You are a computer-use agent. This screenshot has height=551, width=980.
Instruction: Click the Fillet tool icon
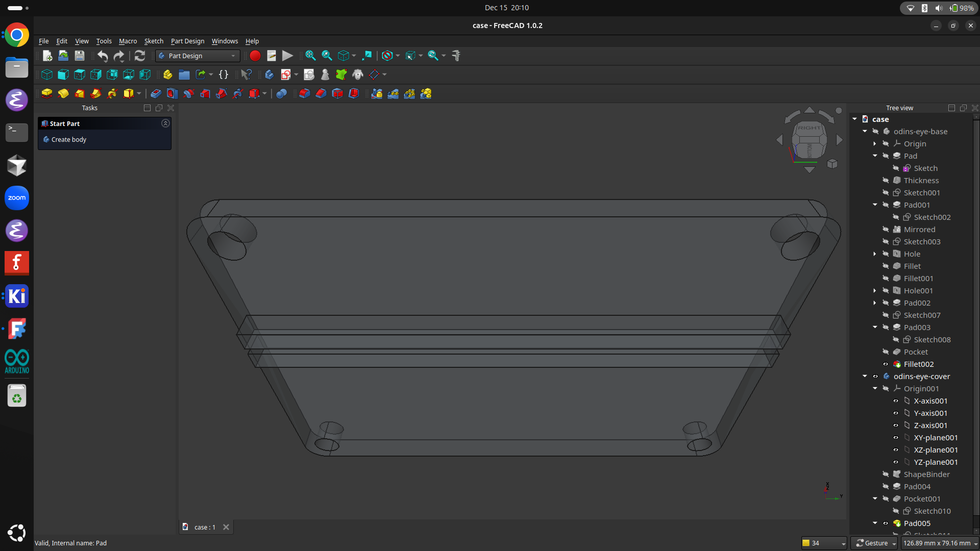click(x=305, y=93)
